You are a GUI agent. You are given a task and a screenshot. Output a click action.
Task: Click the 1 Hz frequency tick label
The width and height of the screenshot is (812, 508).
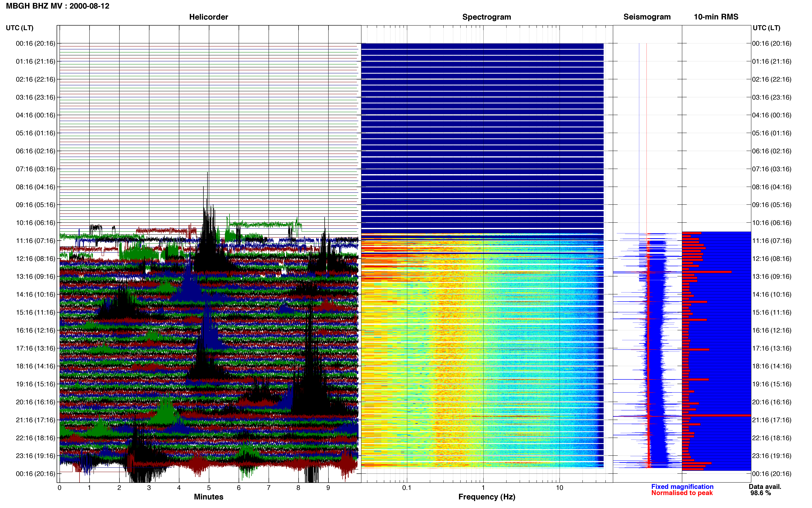pyautogui.click(x=483, y=487)
